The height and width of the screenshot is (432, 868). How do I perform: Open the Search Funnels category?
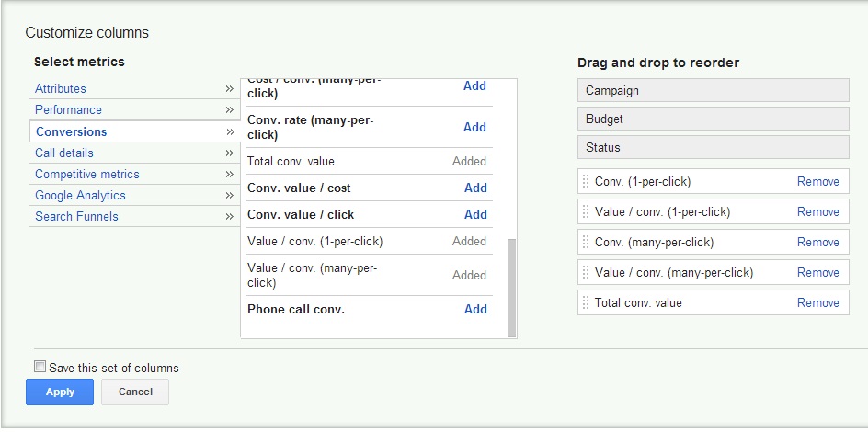pyautogui.click(x=76, y=216)
